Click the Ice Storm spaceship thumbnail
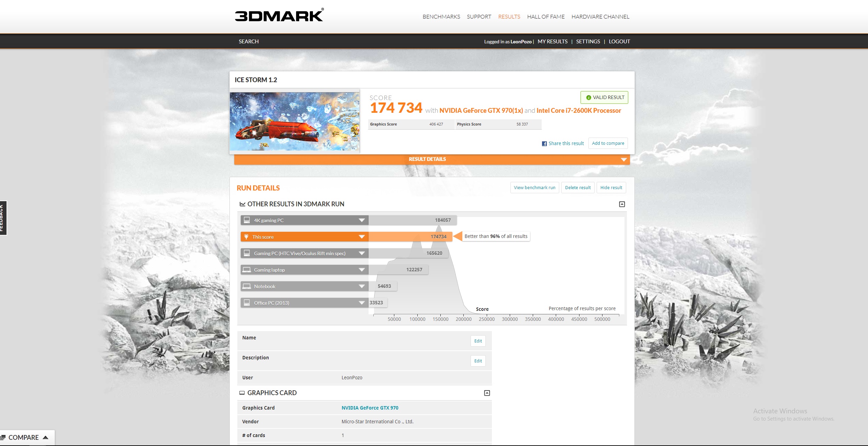 tap(295, 121)
